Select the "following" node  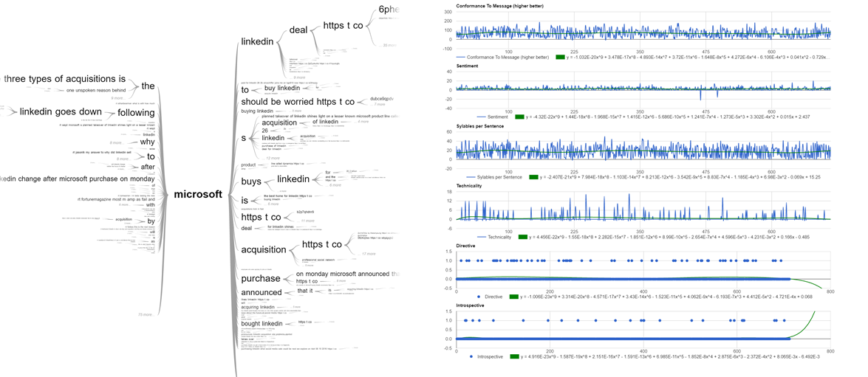(136, 113)
